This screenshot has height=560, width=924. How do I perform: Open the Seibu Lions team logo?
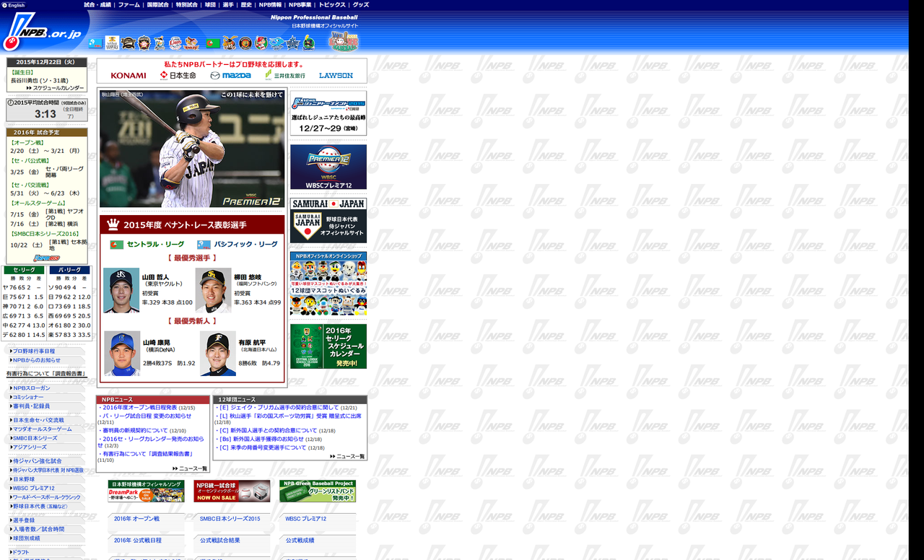175,43
